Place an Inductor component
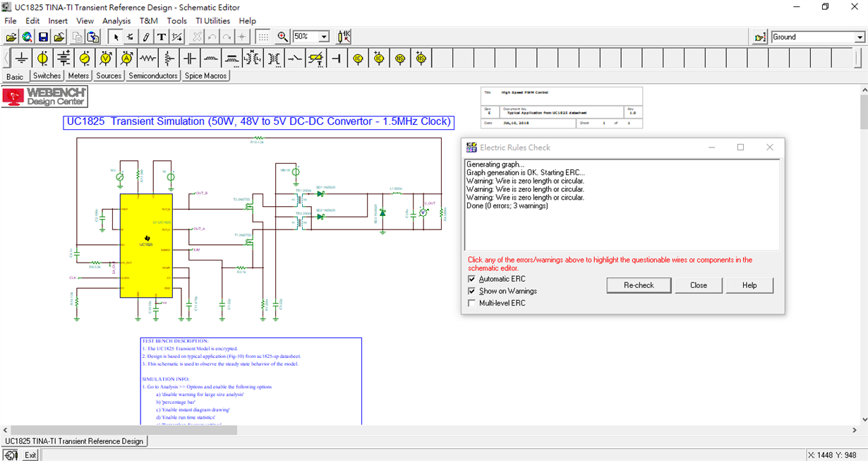868x461 pixels. click(210, 58)
